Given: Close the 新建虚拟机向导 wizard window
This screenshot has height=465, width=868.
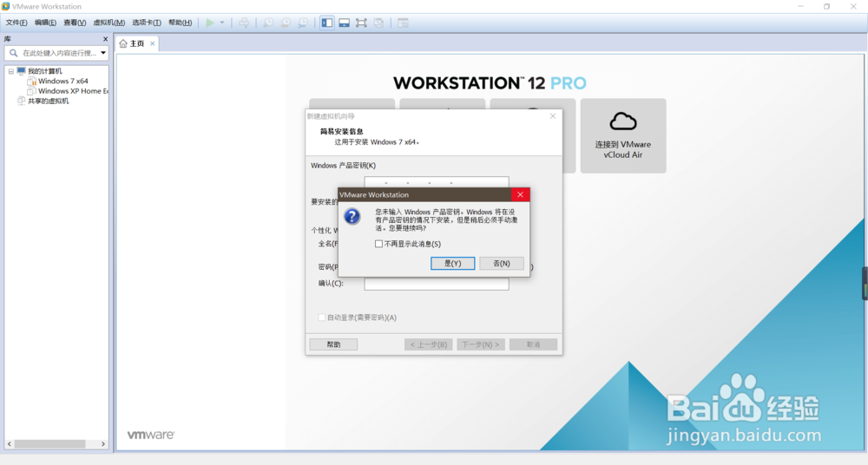Looking at the screenshot, I should point(552,116).
